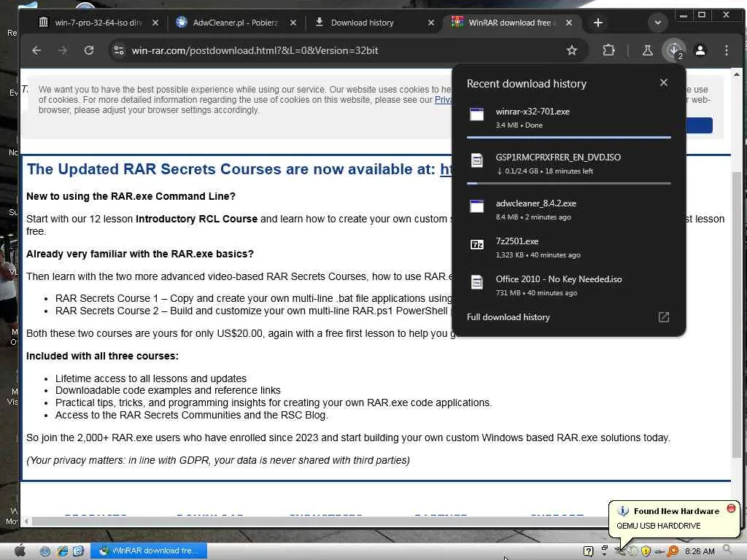
Task: Open Chrome Labs flask icon
Action: tap(648, 50)
